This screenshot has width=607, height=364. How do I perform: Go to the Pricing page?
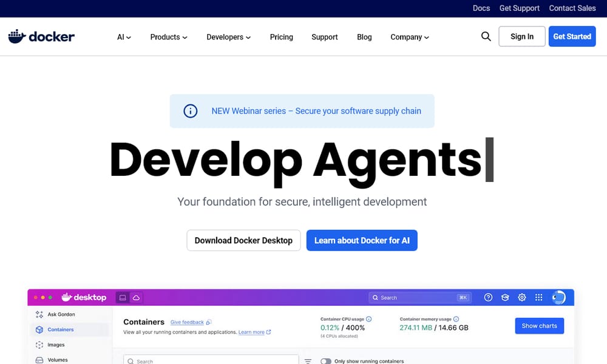tap(282, 37)
